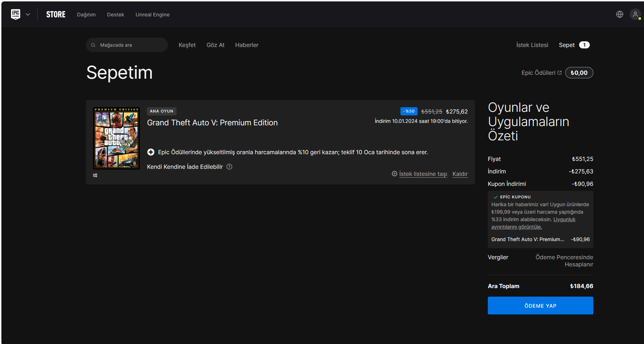Remove the game using Kaldır
The height and width of the screenshot is (344, 644).
460,174
